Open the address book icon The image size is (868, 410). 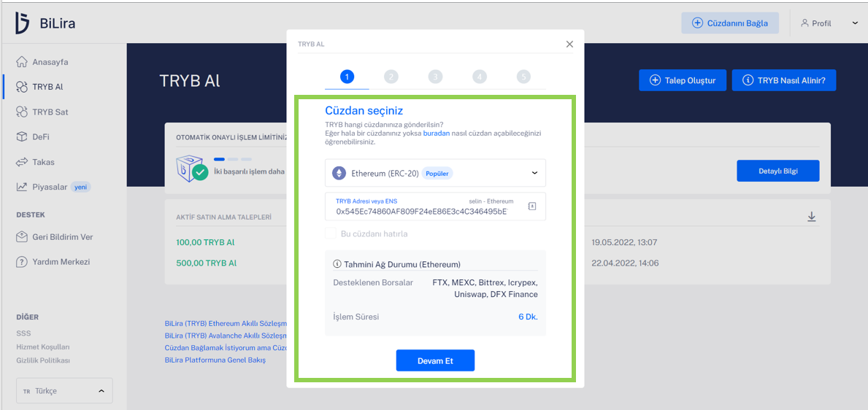pyautogui.click(x=532, y=206)
